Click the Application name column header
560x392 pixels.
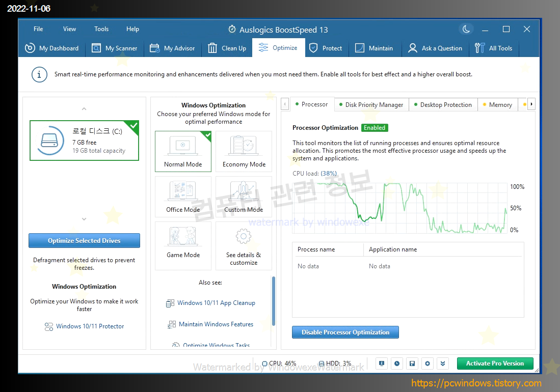coord(443,249)
